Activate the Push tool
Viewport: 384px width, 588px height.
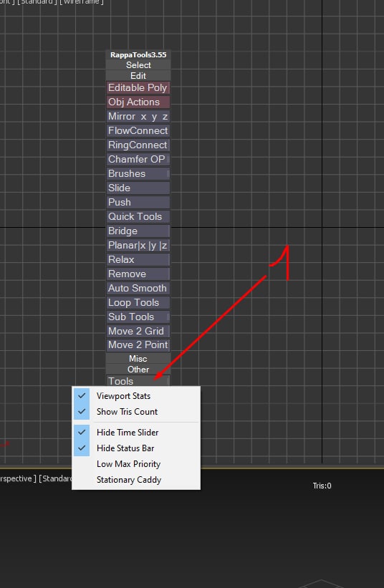pyautogui.click(x=138, y=202)
